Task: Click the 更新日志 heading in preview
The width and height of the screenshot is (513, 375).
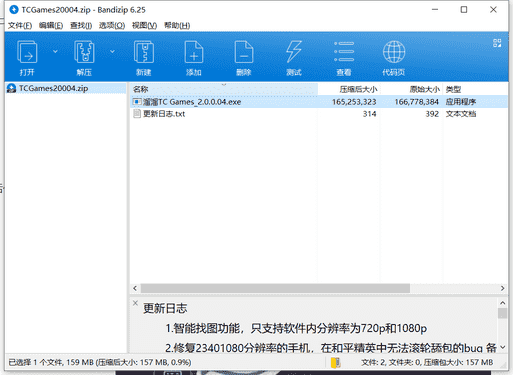Action: tap(165, 308)
